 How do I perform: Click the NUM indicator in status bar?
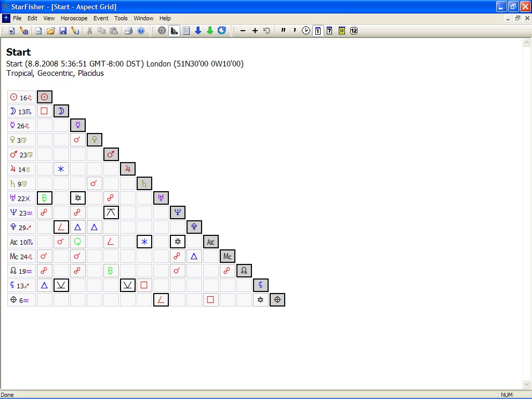[507, 395]
